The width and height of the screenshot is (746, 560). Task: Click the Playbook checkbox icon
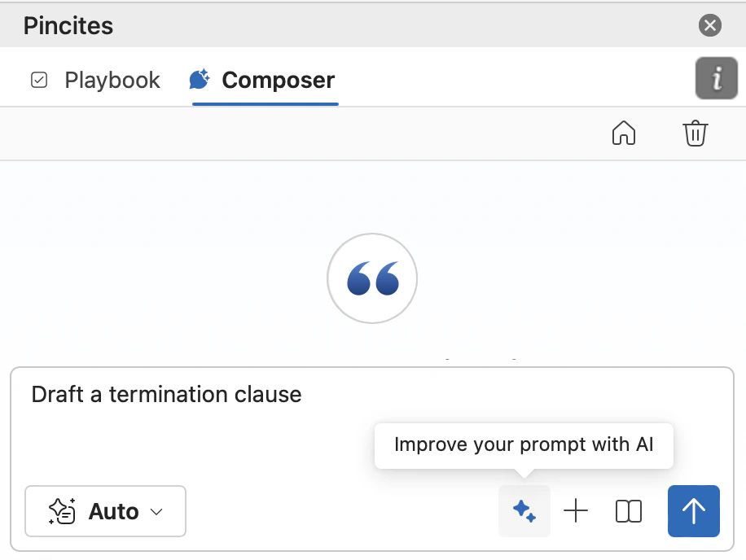click(x=39, y=80)
